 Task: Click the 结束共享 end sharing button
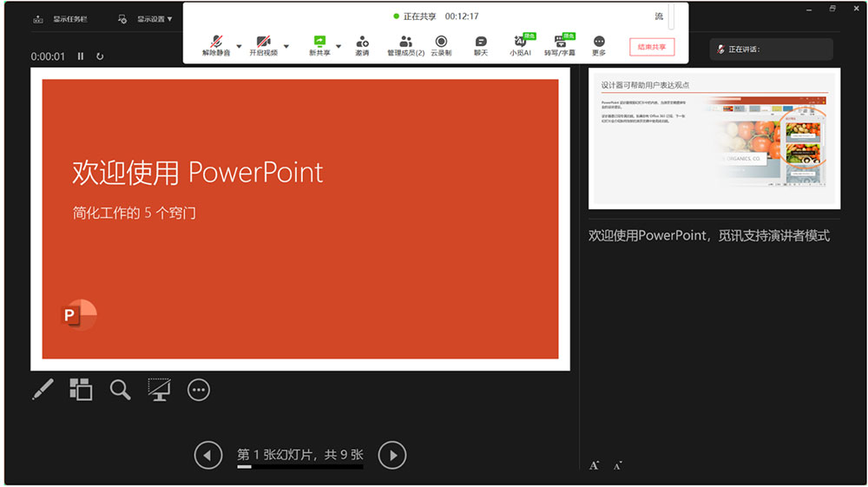coord(652,47)
